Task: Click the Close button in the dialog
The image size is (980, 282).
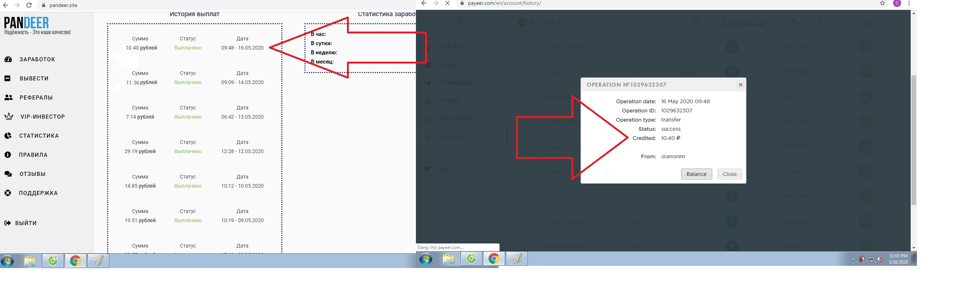Action: 729,174
